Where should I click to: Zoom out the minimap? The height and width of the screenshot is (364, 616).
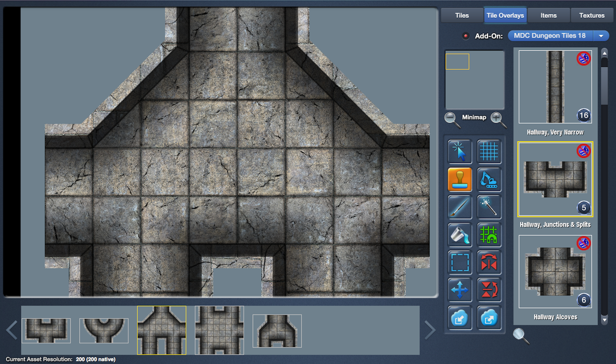(452, 119)
